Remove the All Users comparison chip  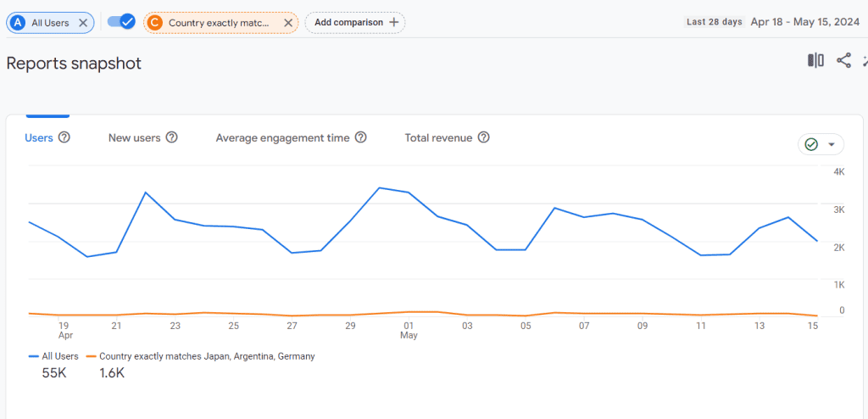click(83, 23)
